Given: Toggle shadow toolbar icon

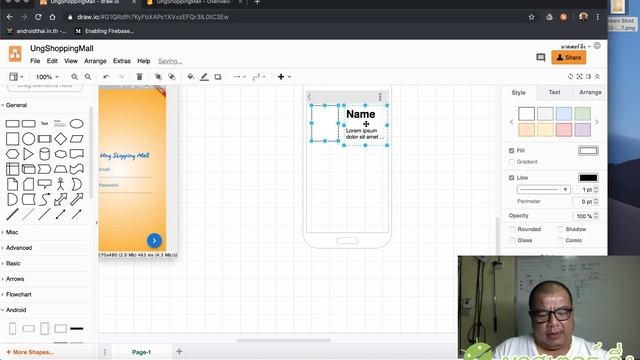Looking at the screenshot, I should coord(218,77).
